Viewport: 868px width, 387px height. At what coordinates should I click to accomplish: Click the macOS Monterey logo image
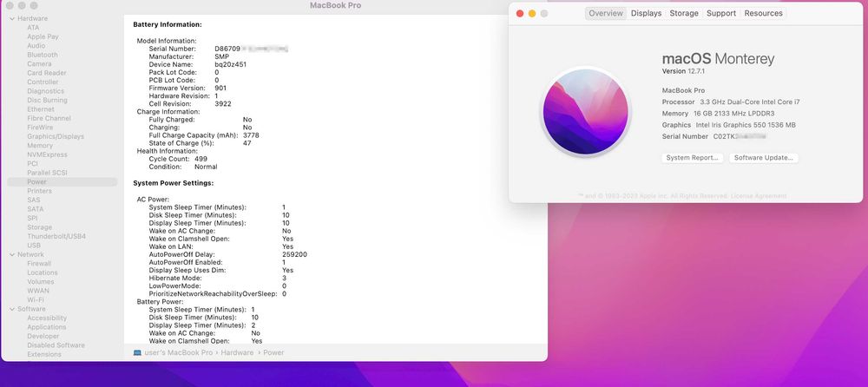click(585, 111)
